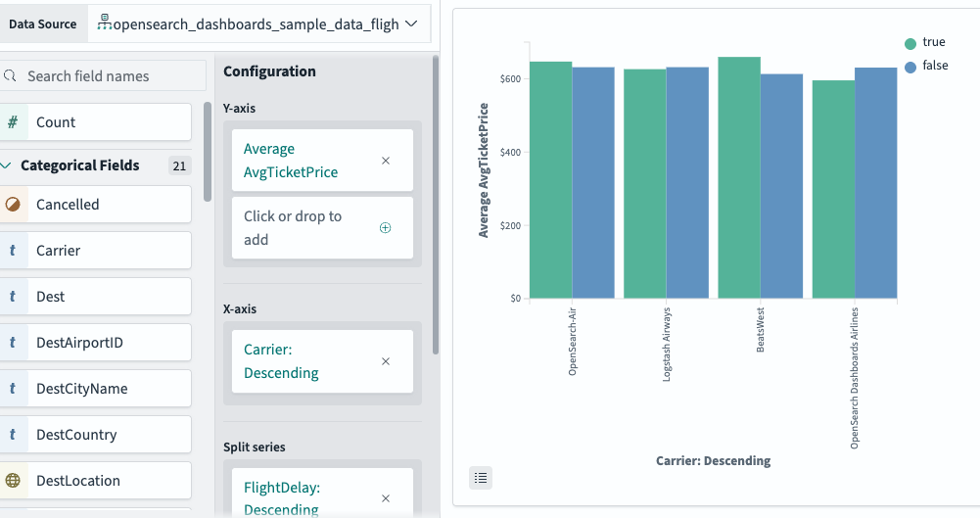Click the green BeatsWest bar
980x518 pixels.
[x=739, y=177]
